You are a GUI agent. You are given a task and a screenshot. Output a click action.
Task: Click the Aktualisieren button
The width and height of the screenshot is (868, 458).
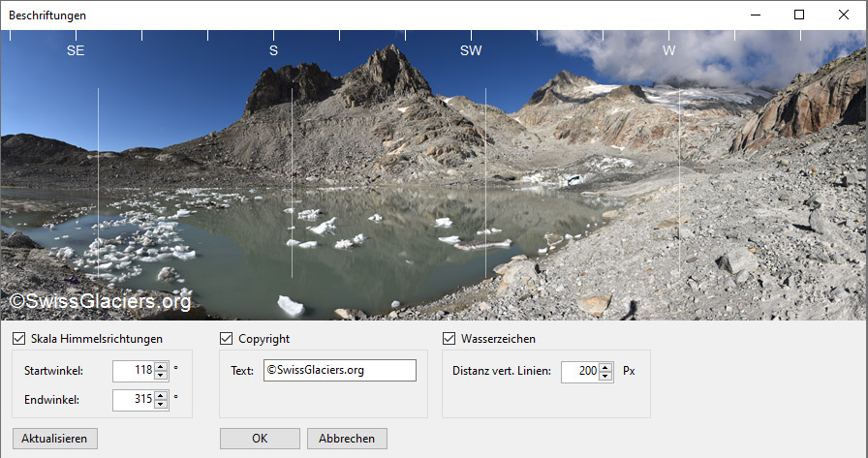(x=55, y=439)
